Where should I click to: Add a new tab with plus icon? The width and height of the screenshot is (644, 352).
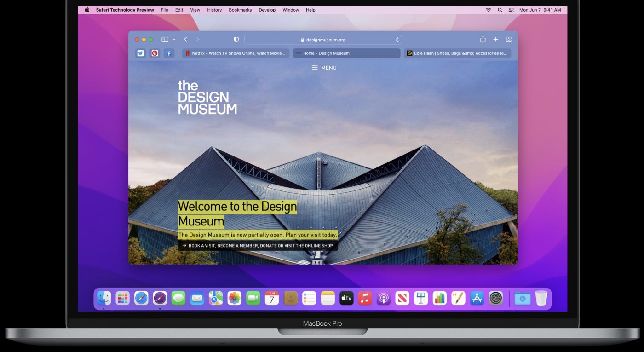tap(495, 40)
